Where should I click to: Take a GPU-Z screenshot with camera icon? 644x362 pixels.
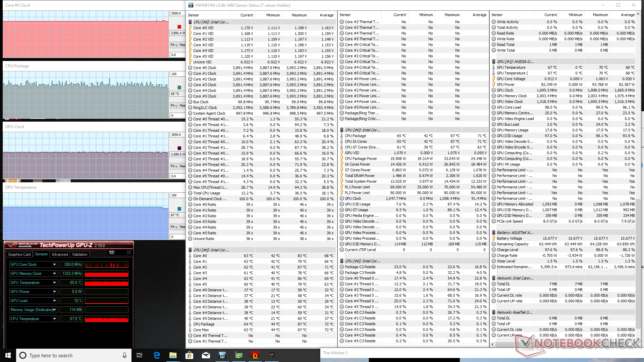tap(112, 252)
